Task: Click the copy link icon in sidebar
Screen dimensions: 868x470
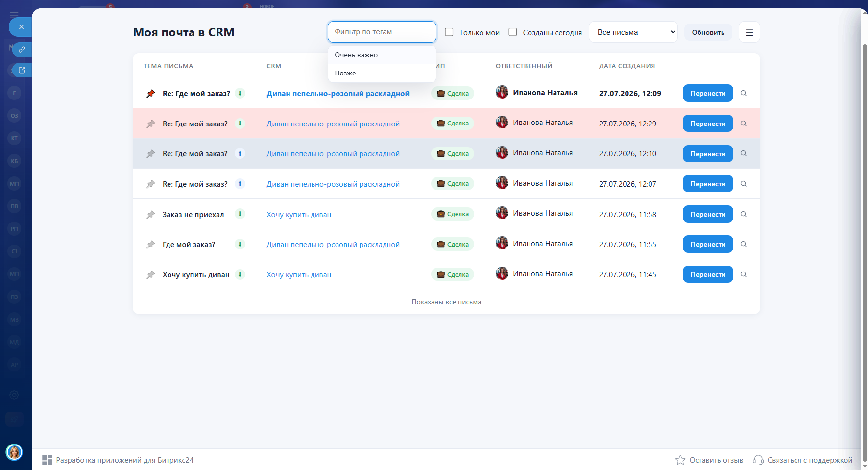Action: point(22,49)
